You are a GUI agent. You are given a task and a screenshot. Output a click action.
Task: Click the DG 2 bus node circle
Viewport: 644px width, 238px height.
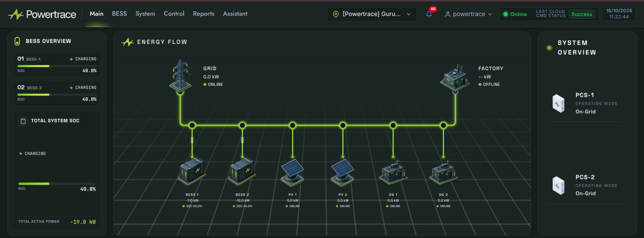point(443,125)
